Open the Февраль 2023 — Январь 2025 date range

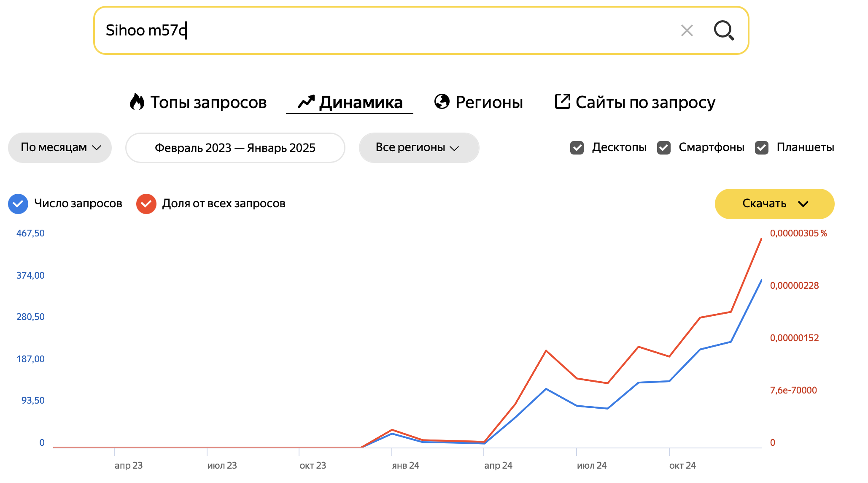coord(235,148)
